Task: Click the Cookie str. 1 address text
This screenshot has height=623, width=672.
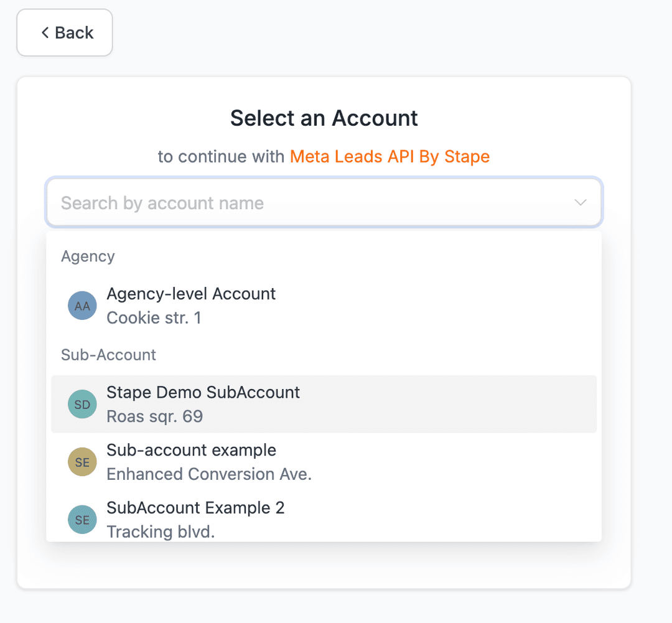Action: pos(154,318)
